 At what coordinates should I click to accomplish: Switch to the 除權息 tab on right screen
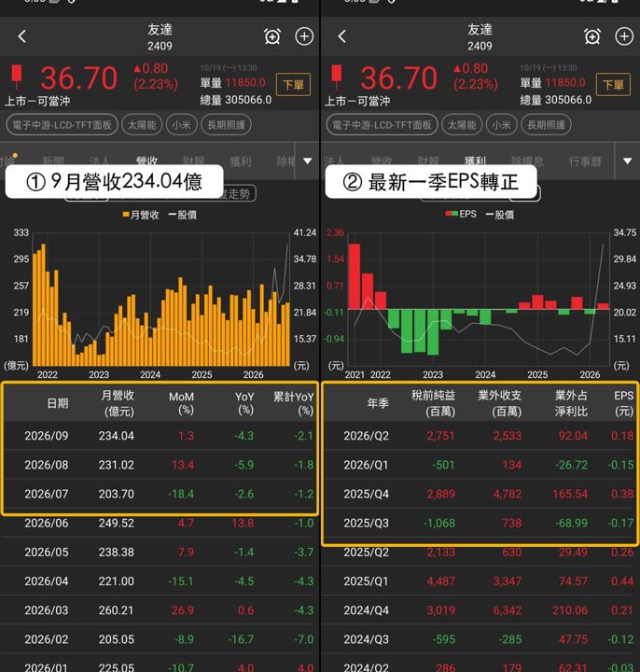[x=527, y=161]
